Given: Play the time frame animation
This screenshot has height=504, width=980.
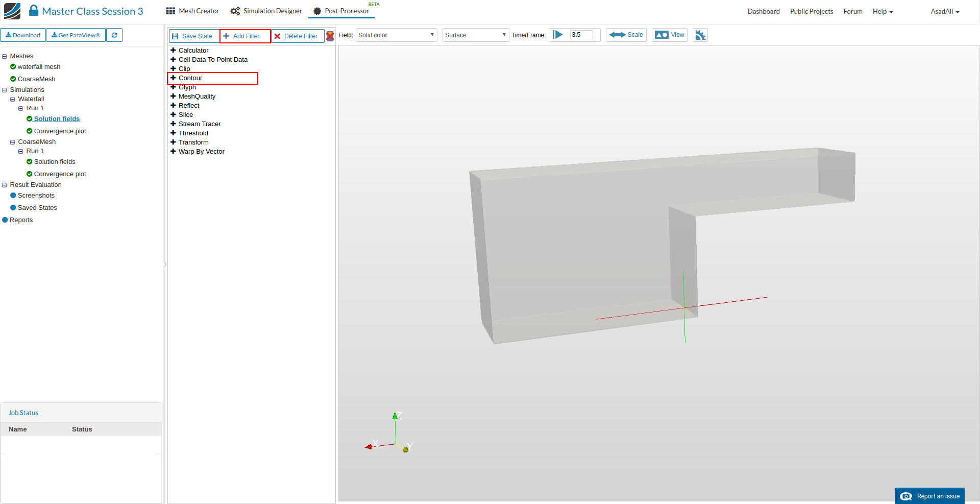Looking at the screenshot, I should [x=558, y=35].
